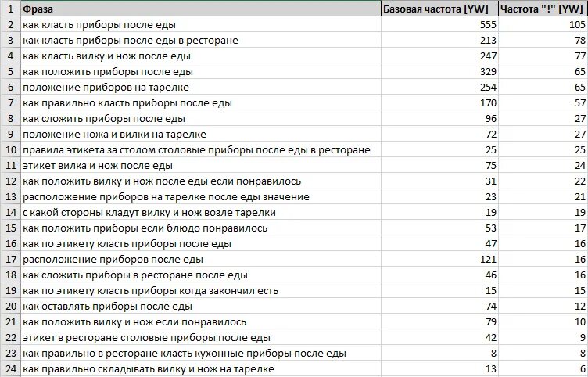This screenshot has width=588, height=377.
Task: Click the base frequency value 72
Action: (x=491, y=135)
